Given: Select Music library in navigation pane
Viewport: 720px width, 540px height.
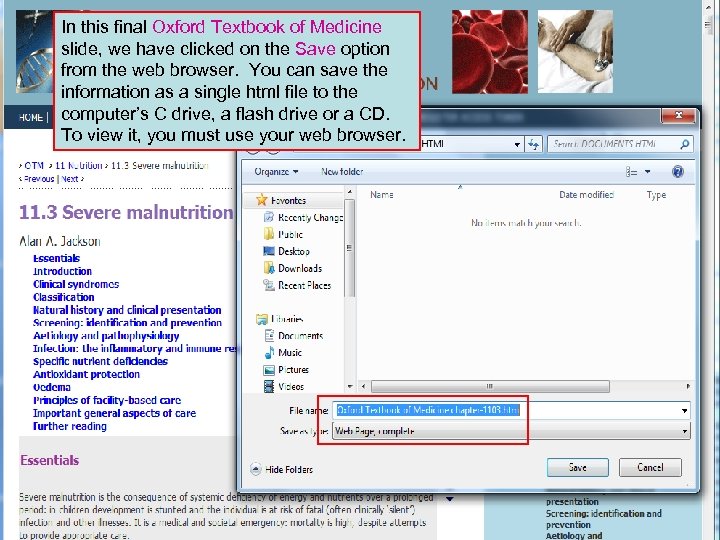Looking at the screenshot, I should coord(283,353).
